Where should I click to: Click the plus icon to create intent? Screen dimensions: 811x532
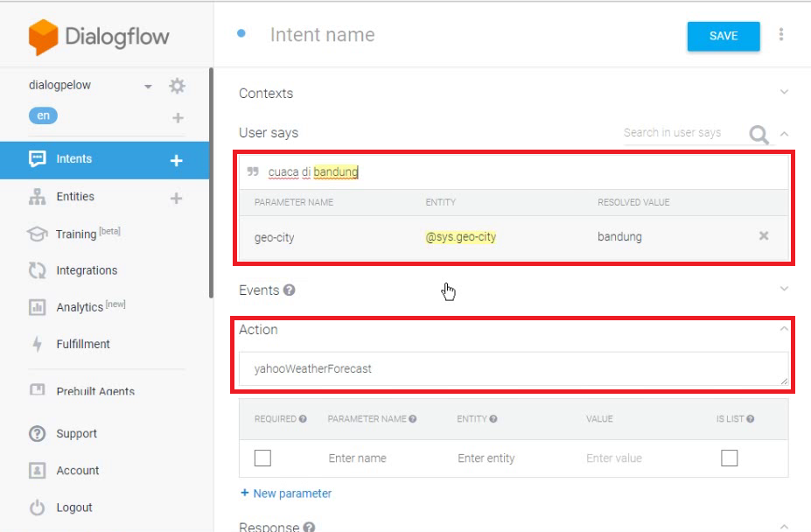point(176,160)
